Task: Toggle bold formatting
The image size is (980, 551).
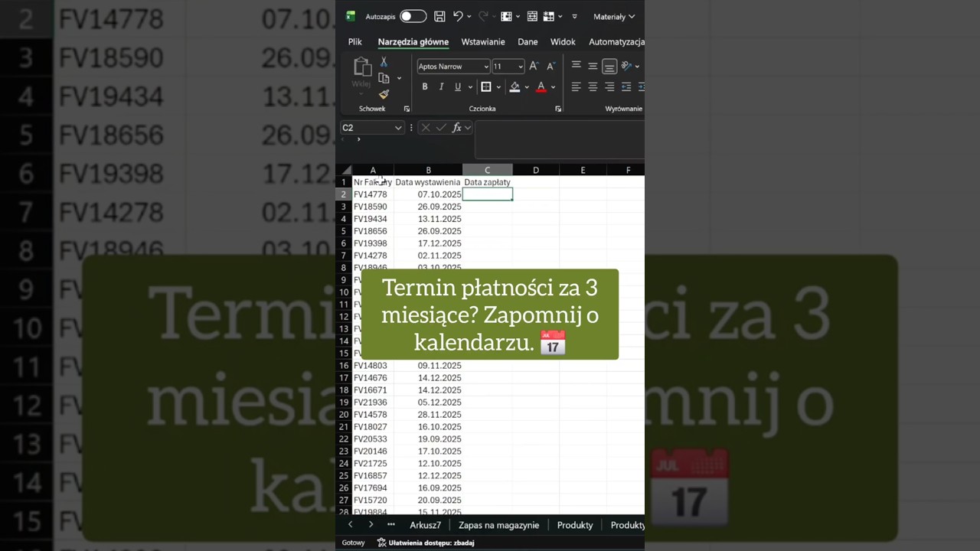Action: coord(425,87)
